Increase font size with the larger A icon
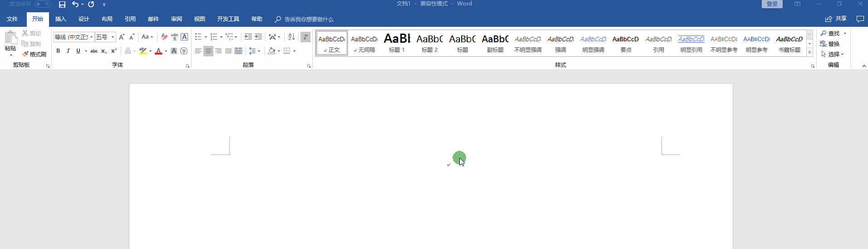Viewport: 868px width, 249px height. point(122,37)
